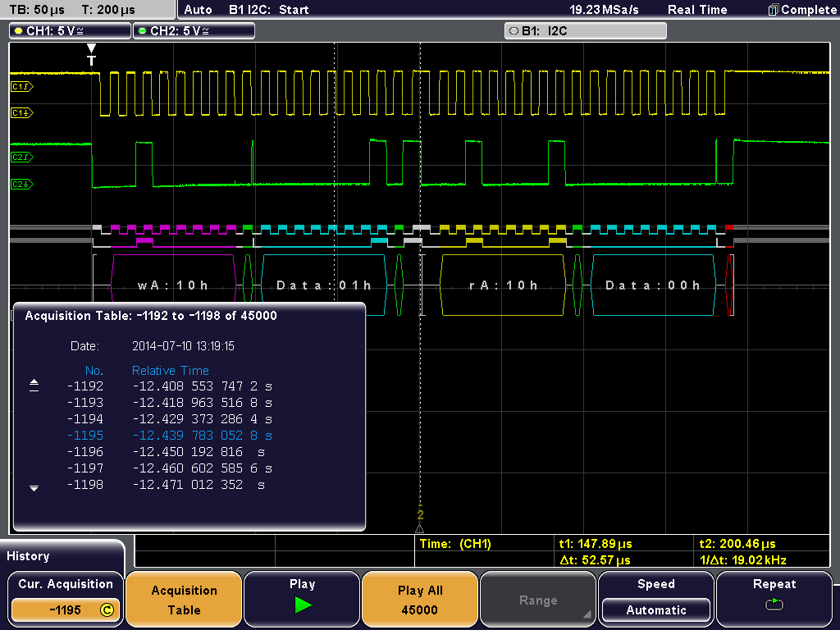
Task: Edit the Cur. Acquisition value -1195
Action: [x=65, y=609]
